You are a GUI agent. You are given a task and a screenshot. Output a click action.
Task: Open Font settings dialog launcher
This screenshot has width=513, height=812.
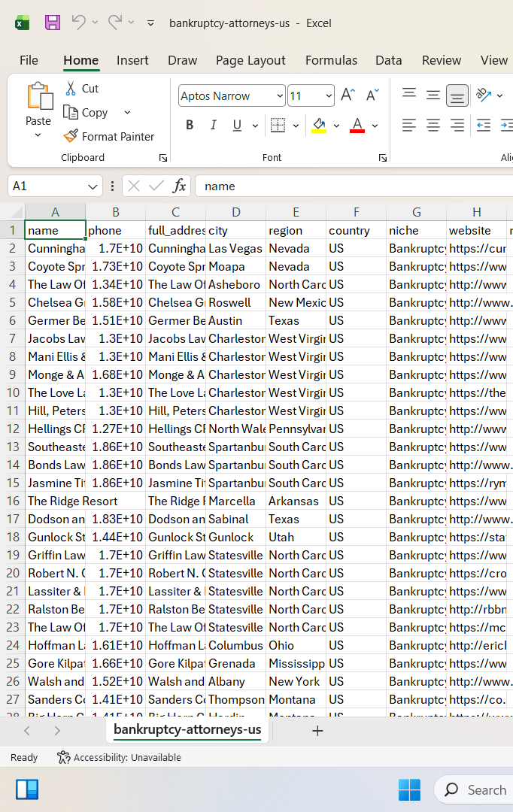coord(383,158)
